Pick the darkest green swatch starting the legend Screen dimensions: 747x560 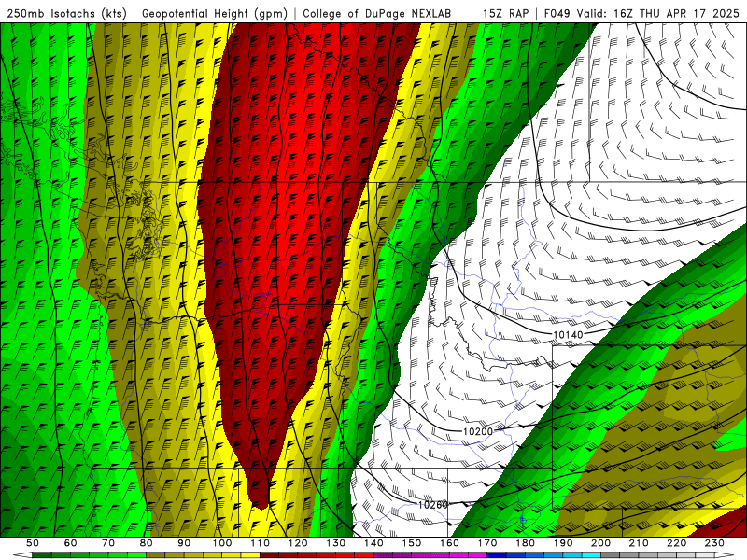click(42, 554)
